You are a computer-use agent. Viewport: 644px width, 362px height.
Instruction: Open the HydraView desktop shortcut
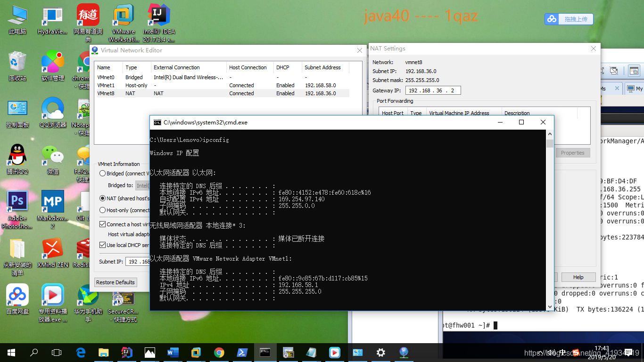pos(52,20)
